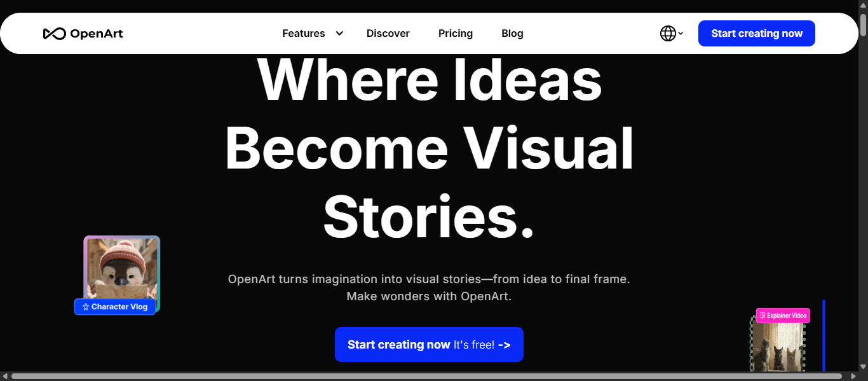This screenshot has width=868, height=381.
Task: Navigate to the Blog section
Action: [512, 33]
